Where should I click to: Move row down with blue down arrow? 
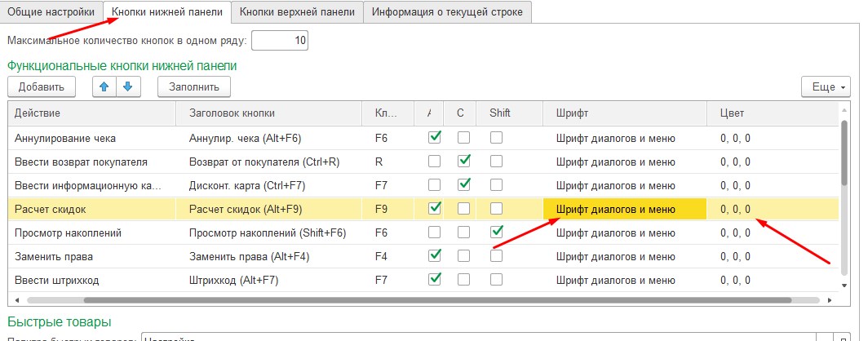coord(129,86)
